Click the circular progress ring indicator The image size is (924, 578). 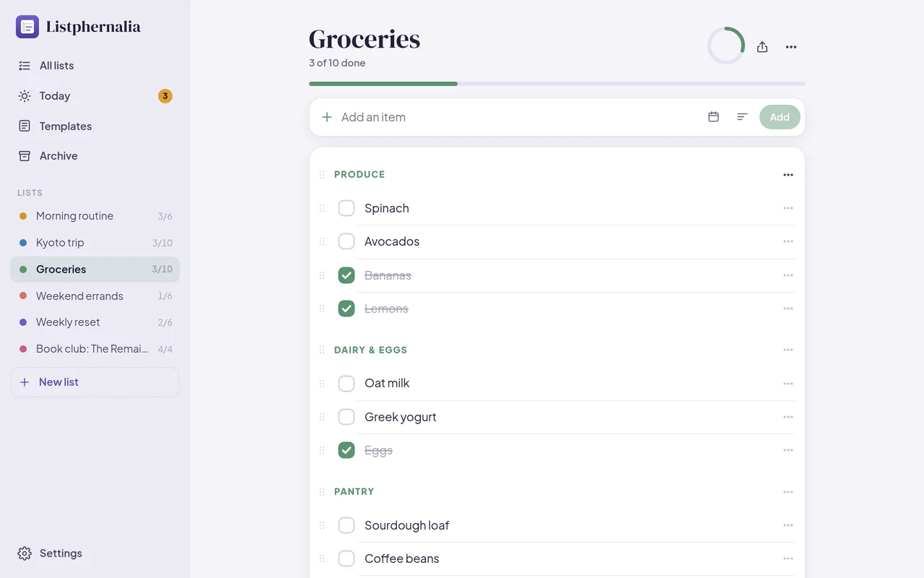pos(726,46)
